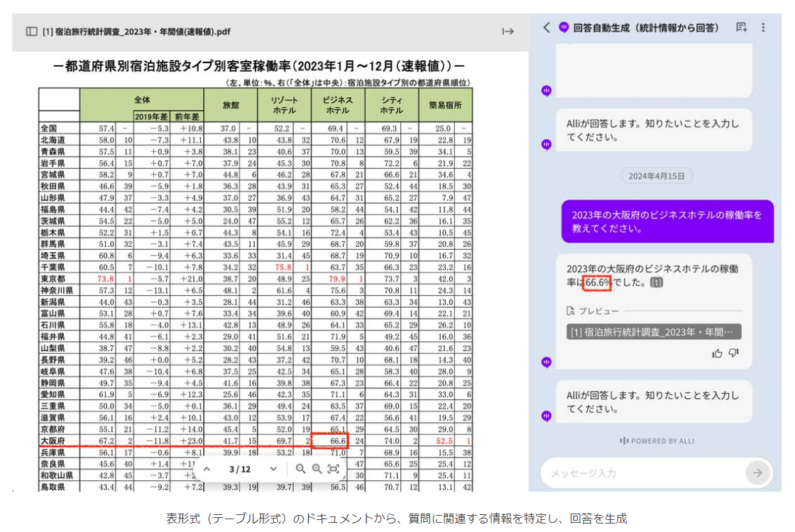Open the three-dot more options menu
This screenshot has width=795, height=532.
pyautogui.click(x=763, y=28)
